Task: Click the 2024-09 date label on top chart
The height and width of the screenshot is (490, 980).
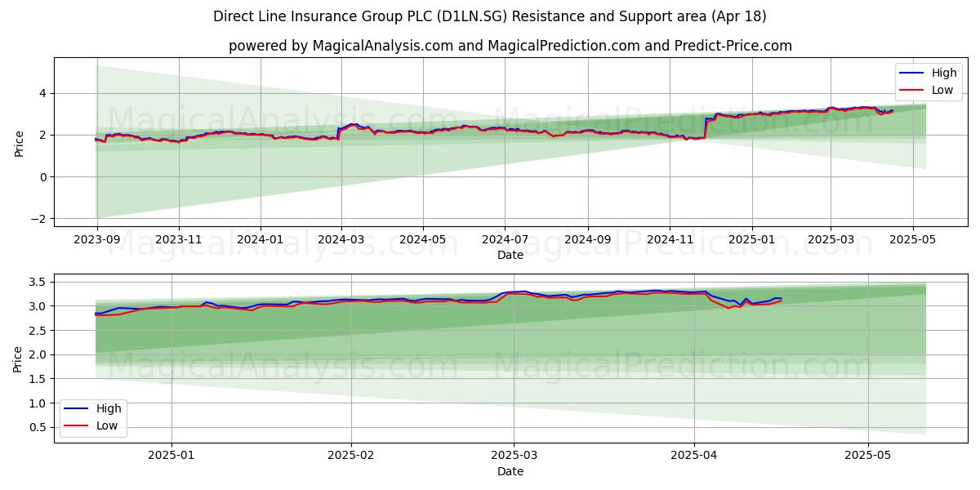Action: point(588,240)
